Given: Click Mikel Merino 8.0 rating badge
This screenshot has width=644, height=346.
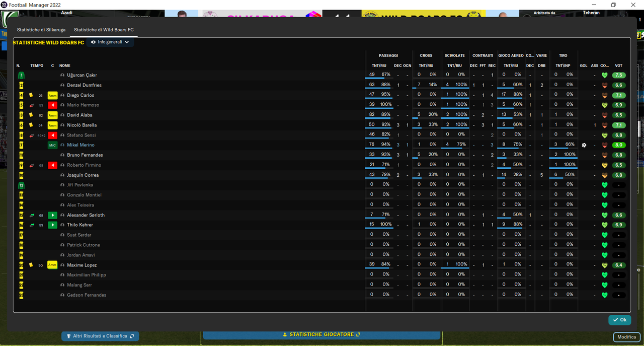Looking at the screenshot, I should click(619, 145).
